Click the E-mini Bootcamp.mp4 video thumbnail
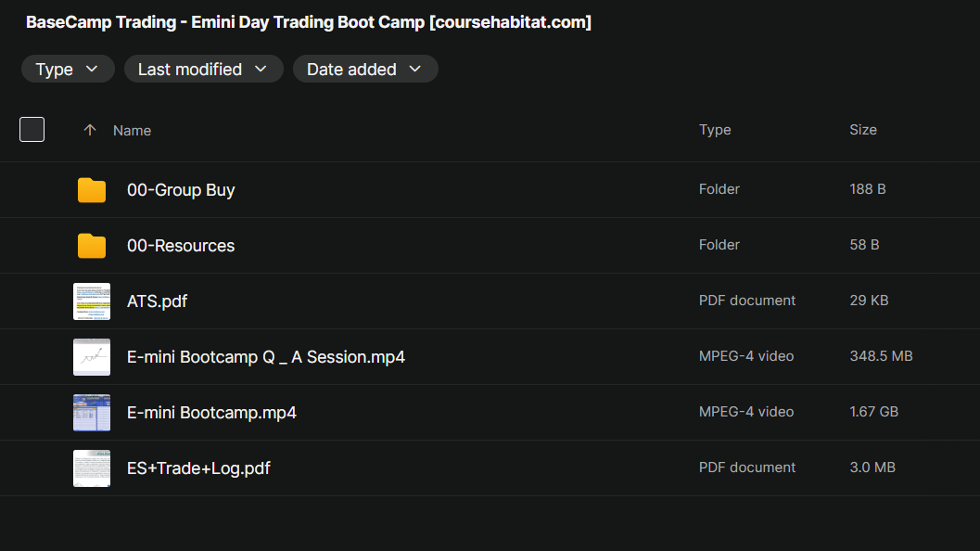This screenshot has height=551, width=980. click(x=91, y=413)
